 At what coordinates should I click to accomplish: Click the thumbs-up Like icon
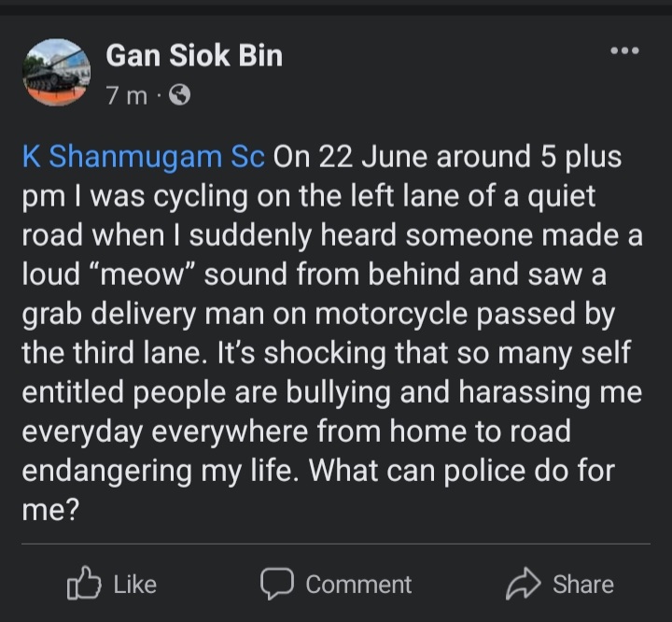[83, 584]
